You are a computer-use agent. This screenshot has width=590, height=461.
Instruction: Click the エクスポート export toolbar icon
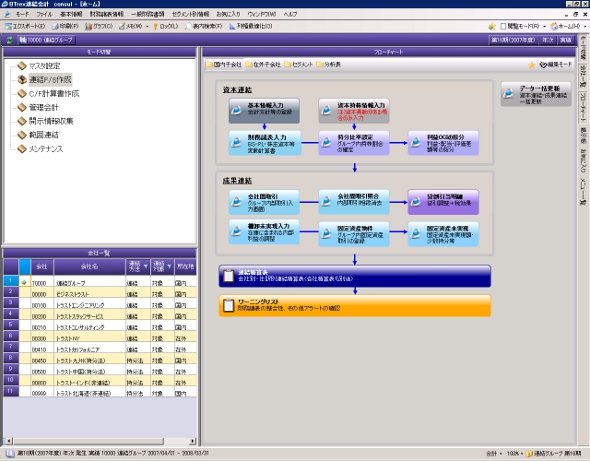point(8,26)
